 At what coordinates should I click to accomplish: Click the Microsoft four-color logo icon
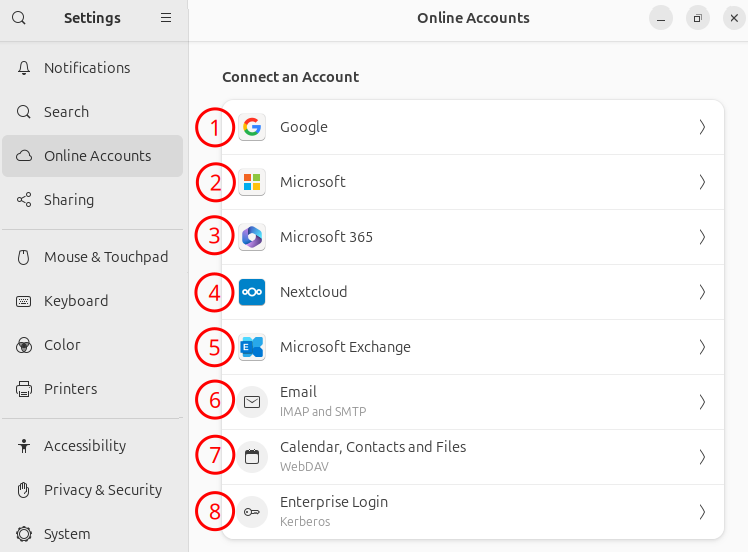pyautogui.click(x=252, y=182)
